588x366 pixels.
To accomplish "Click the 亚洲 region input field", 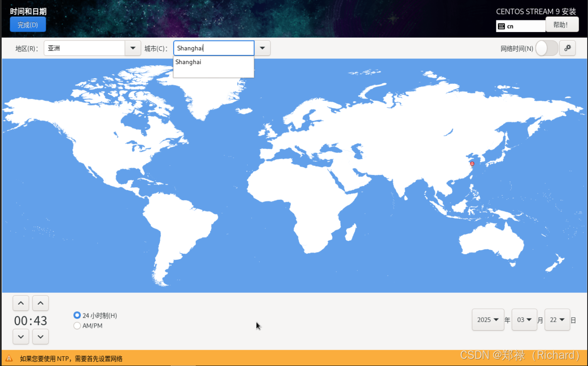I will (85, 48).
